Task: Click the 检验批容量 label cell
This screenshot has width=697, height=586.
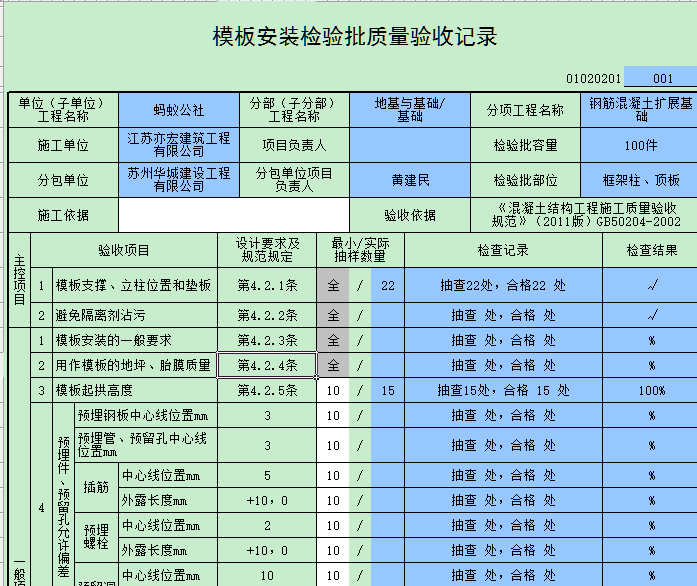Action: click(x=525, y=145)
